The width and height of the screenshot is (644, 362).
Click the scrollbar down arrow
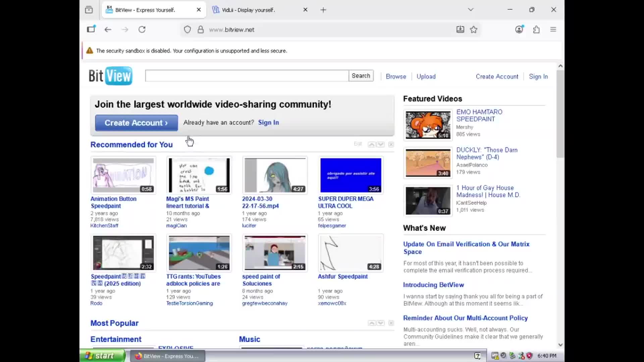pos(560,345)
